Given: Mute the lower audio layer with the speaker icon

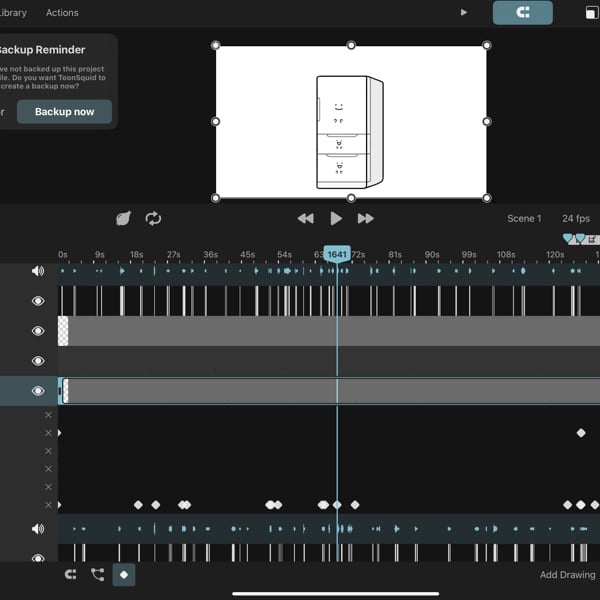Looking at the screenshot, I should pyautogui.click(x=38, y=529).
